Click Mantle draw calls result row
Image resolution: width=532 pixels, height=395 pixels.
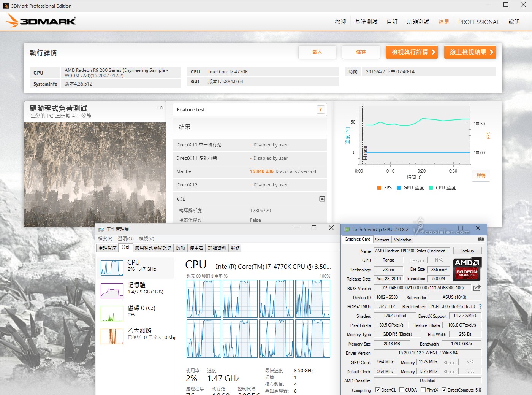point(250,171)
